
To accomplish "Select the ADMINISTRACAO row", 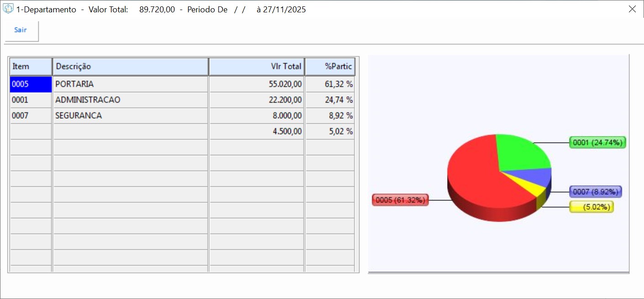I will [x=131, y=100].
